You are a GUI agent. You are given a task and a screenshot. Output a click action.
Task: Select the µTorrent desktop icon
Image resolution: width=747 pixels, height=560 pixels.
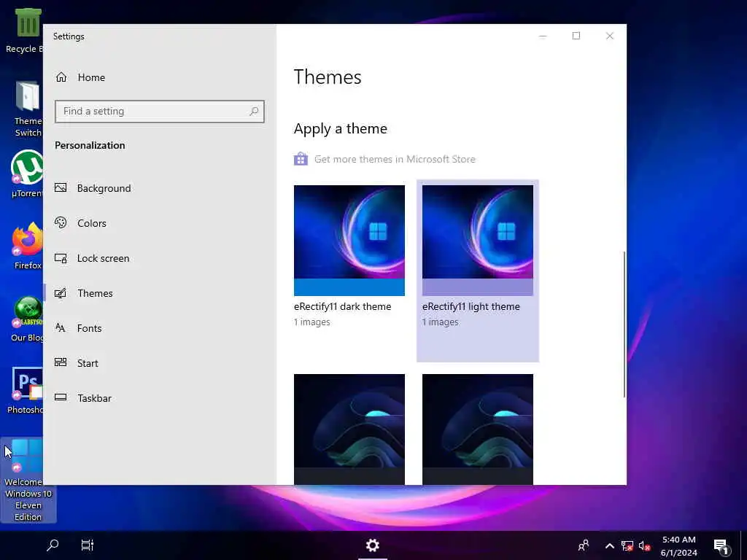pos(27,174)
